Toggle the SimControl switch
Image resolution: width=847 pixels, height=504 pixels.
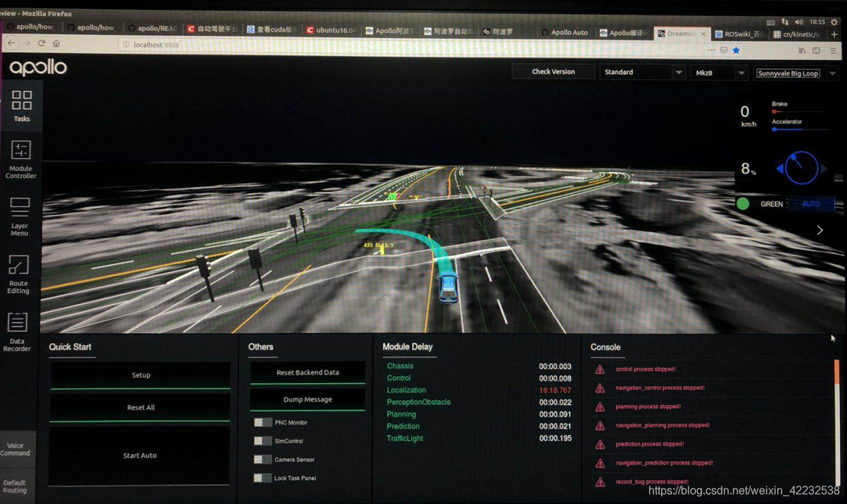click(263, 441)
